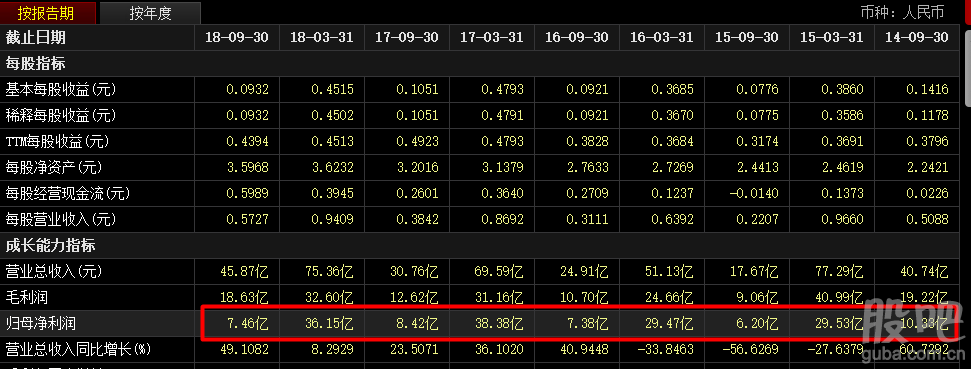This screenshot has width=971, height=369.
Task: Select the 15-03-31 column header
Action: click(832, 37)
